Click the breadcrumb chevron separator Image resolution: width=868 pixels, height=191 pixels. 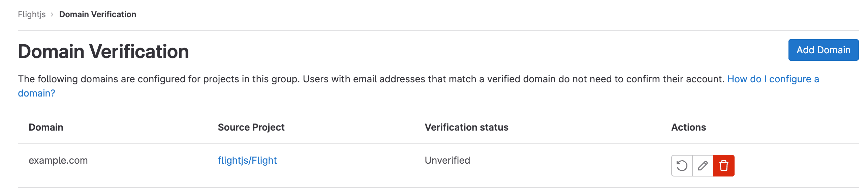coord(52,15)
